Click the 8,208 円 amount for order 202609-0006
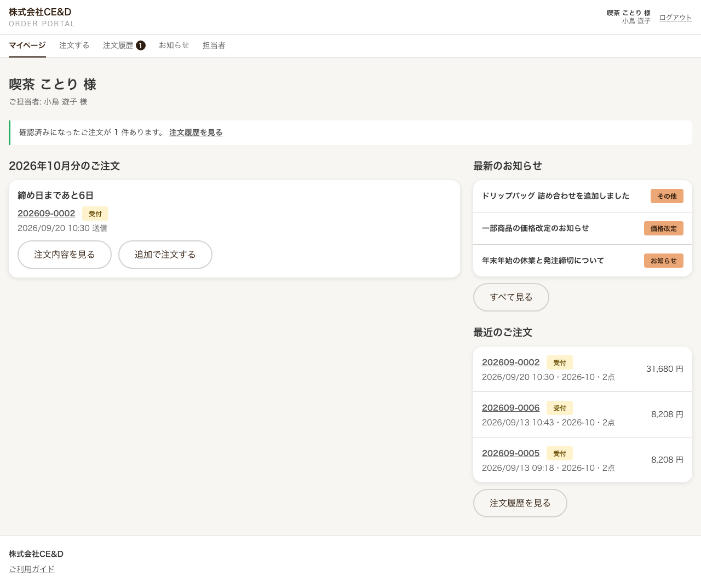 (x=667, y=414)
